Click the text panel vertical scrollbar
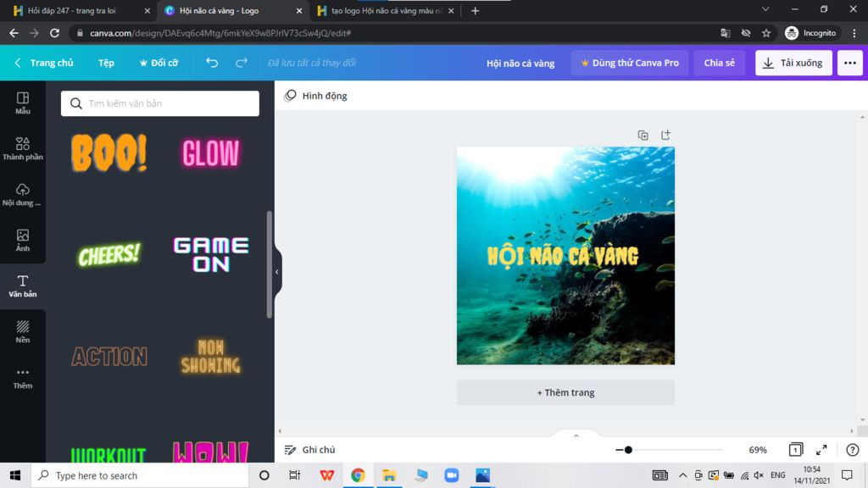This screenshot has height=488, width=868. [270, 264]
